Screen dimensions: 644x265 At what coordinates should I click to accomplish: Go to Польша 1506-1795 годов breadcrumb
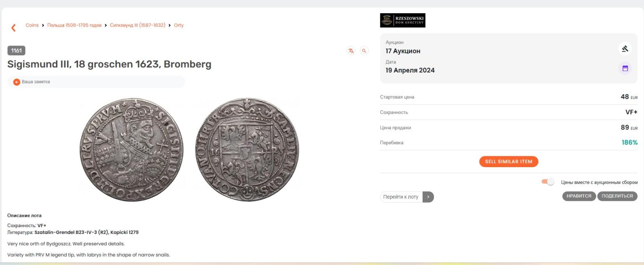pos(74,25)
